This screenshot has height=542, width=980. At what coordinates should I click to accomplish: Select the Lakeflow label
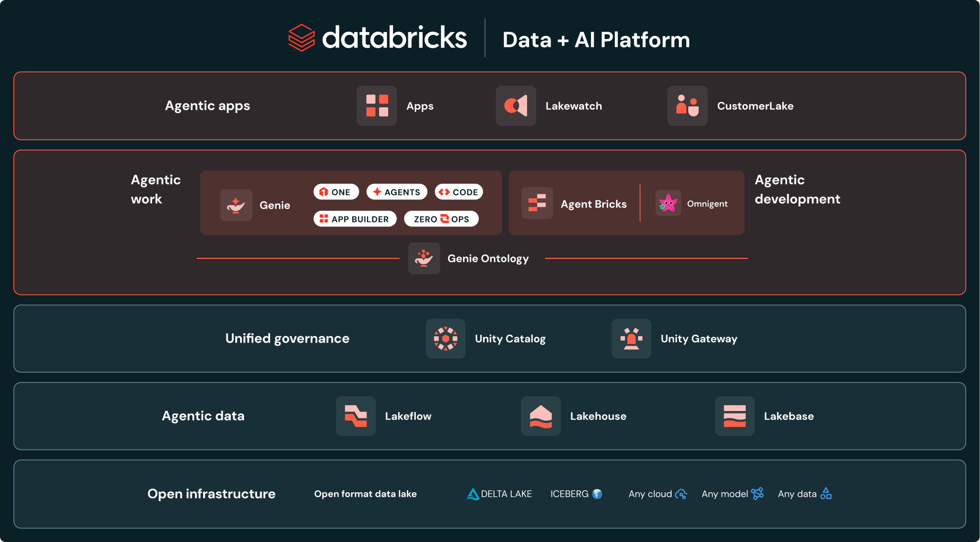pyautogui.click(x=408, y=416)
